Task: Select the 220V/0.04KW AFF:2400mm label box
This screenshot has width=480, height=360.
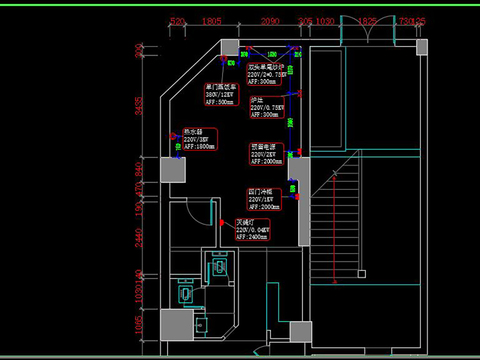Action: [252, 229]
